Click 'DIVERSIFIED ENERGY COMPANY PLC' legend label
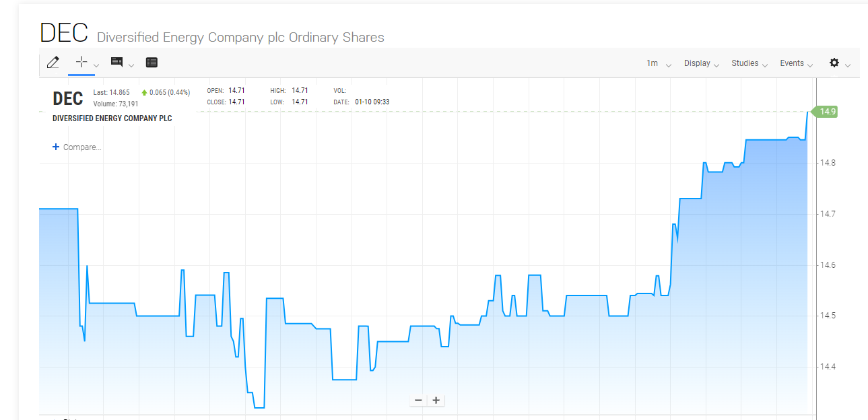Image resolution: width=868 pixels, height=420 pixels. 112,118
